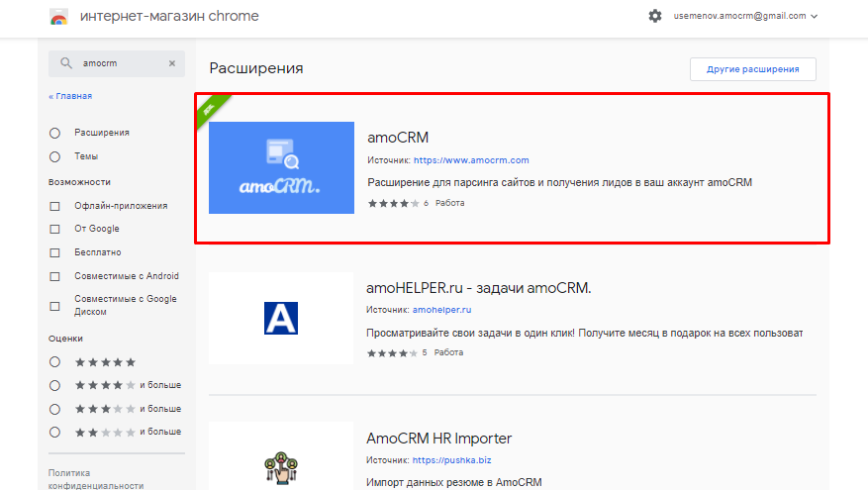Check the Совместимые с Android option
The width and height of the screenshot is (868, 490).
coord(54,276)
